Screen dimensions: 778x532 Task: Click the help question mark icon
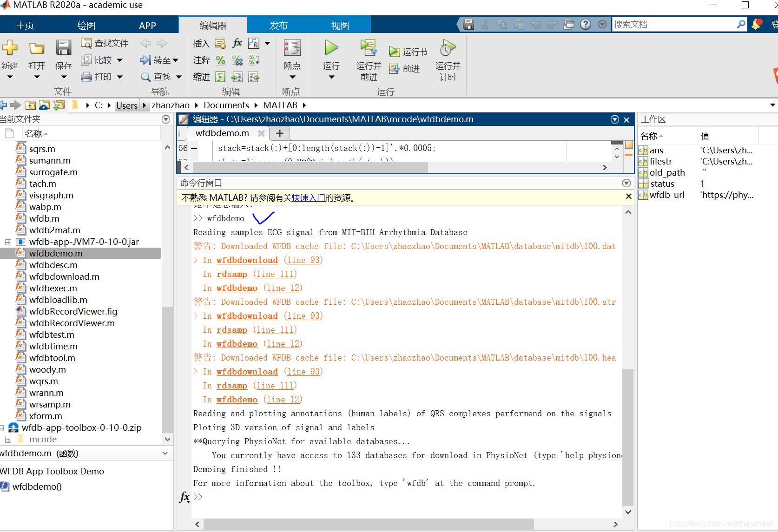pyautogui.click(x=585, y=24)
